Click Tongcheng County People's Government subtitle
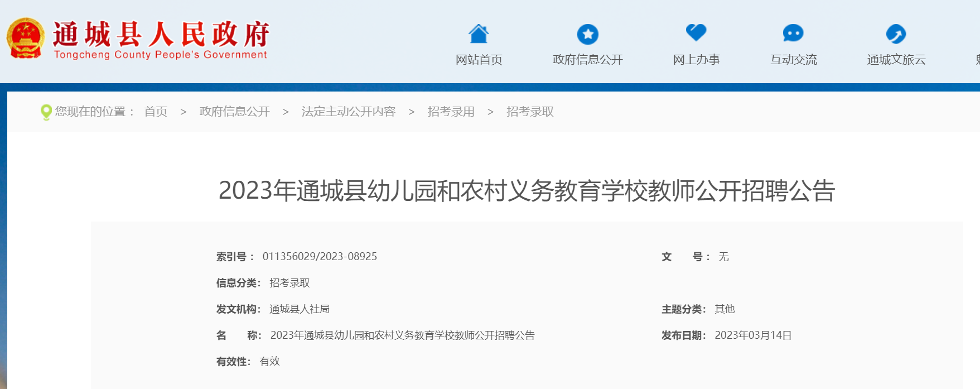Image resolution: width=980 pixels, height=389 pixels. tap(161, 55)
